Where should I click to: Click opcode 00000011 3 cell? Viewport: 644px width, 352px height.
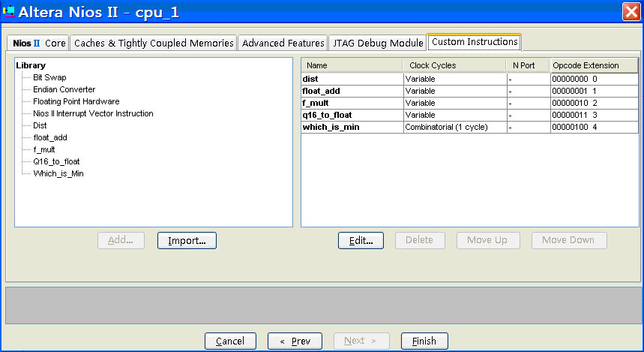tap(595, 115)
